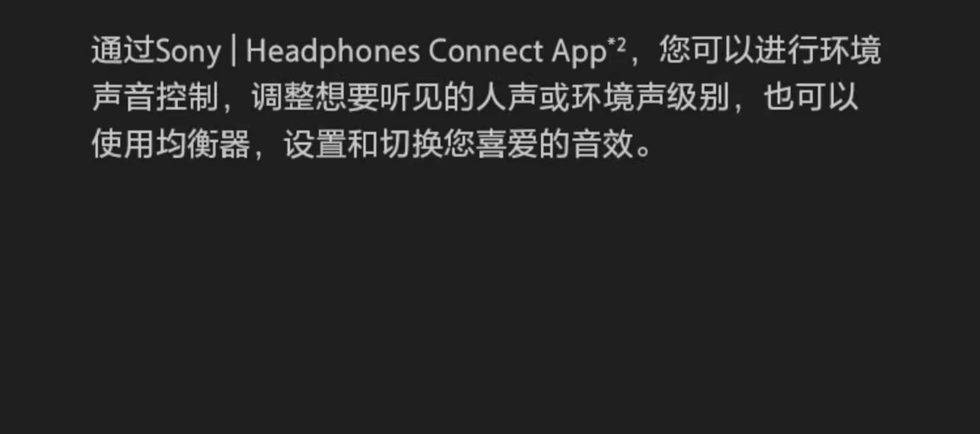The image size is (980, 434).
Task: Click the opening characters "通过"
Action: [x=123, y=52]
